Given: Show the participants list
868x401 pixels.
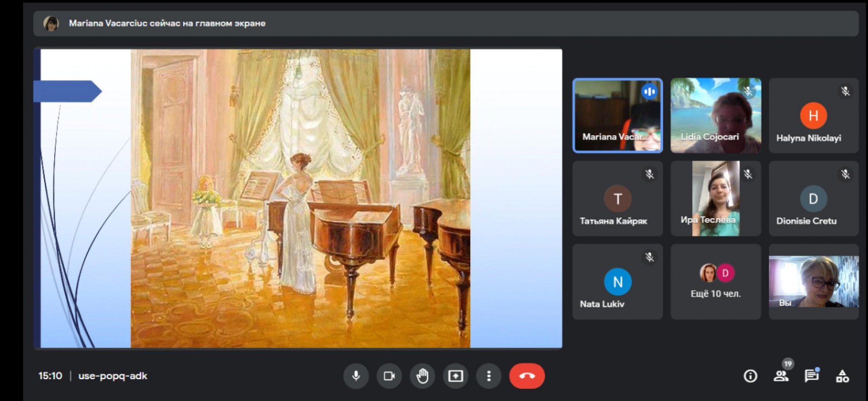Looking at the screenshot, I should tap(781, 376).
